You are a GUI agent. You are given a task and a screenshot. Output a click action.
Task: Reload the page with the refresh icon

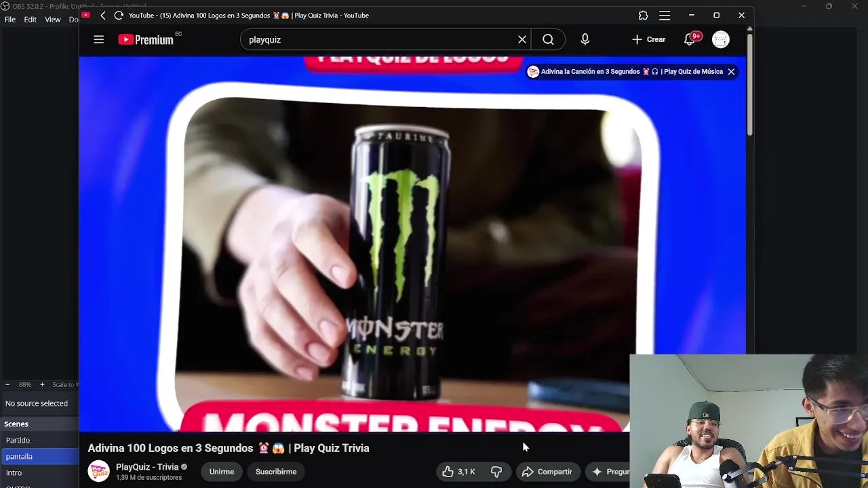pyautogui.click(x=119, y=15)
